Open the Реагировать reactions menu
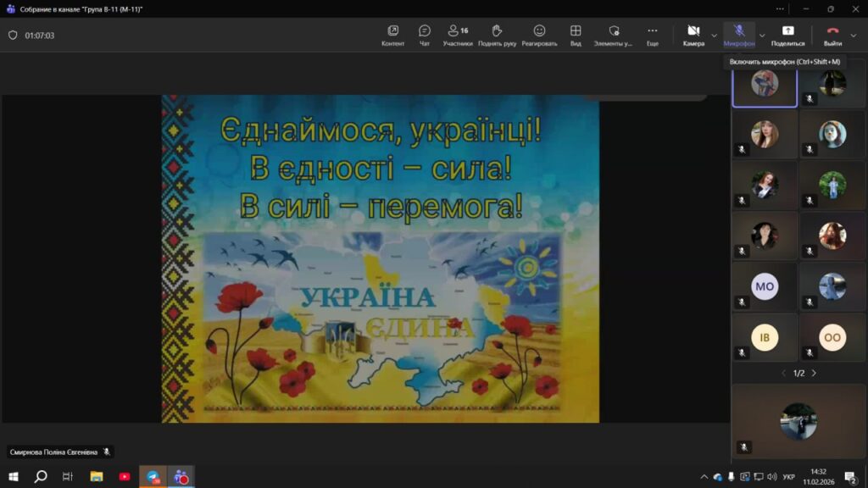Image resolution: width=868 pixels, height=488 pixels. tap(539, 35)
